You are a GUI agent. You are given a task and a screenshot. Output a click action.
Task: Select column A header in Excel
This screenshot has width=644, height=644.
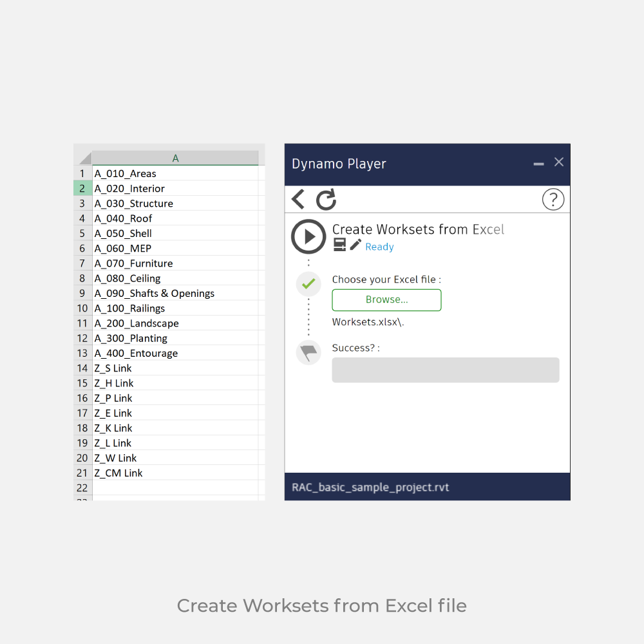pos(175,158)
